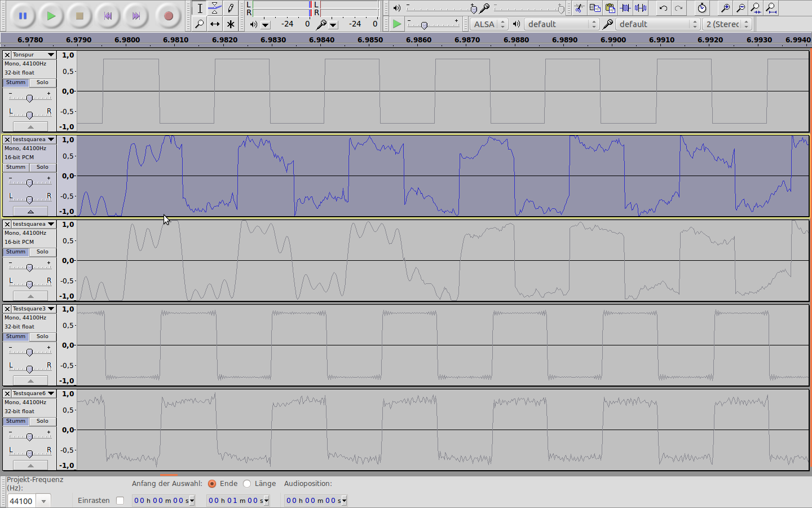Click the Pause transport button
This screenshot has width=812, height=508.
point(23,16)
